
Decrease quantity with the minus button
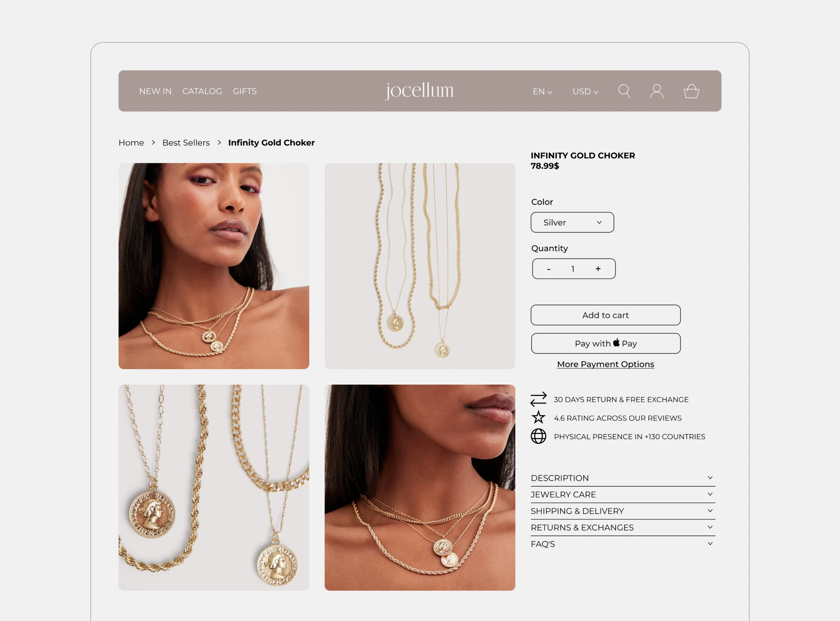point(549,269)
